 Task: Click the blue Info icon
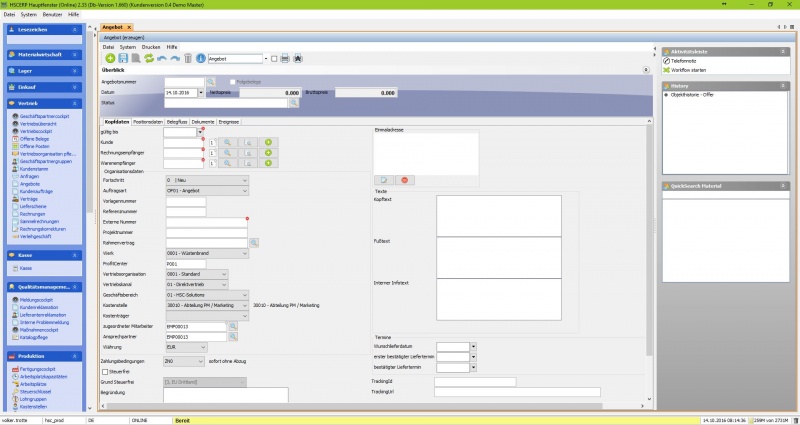[200, 59]
